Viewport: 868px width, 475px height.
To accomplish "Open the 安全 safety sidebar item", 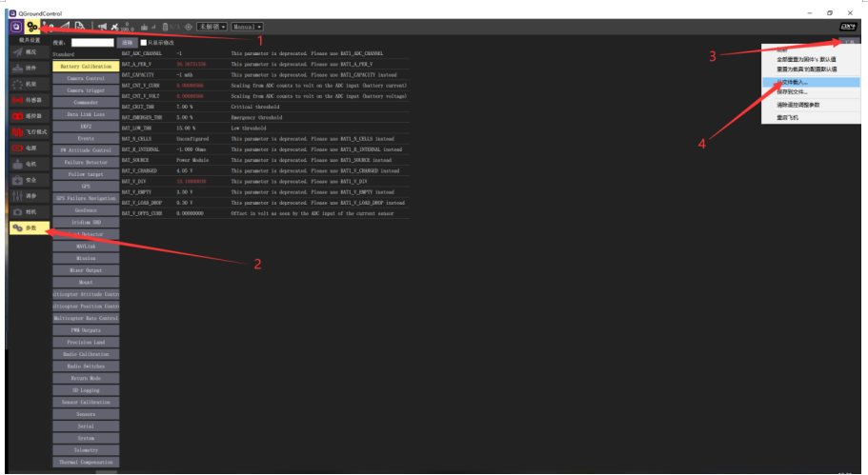I will pos(30,180).
